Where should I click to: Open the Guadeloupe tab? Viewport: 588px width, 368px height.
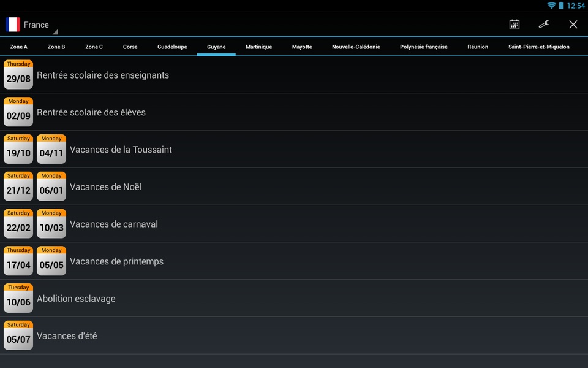point(172,47)
